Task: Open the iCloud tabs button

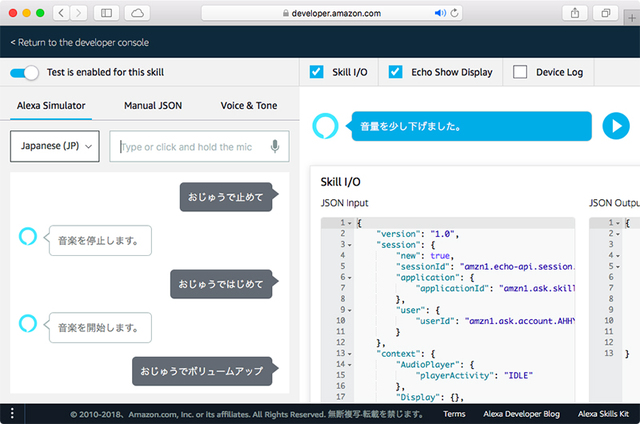Action: tap(137, 13)
